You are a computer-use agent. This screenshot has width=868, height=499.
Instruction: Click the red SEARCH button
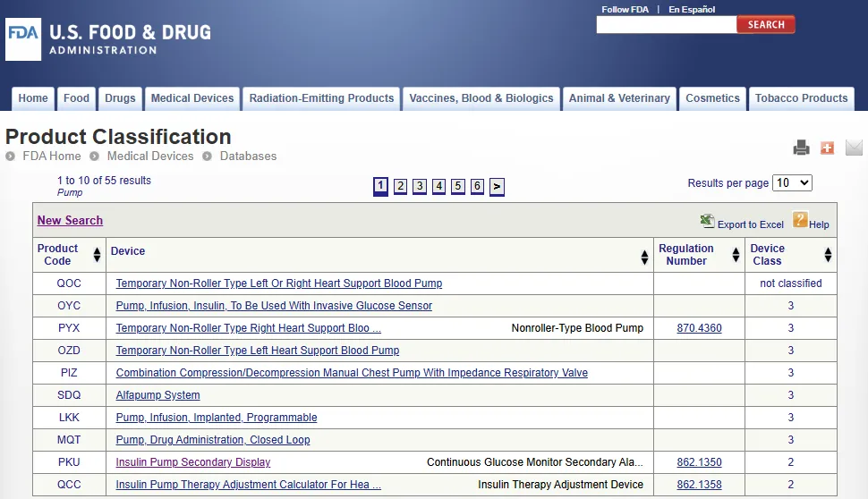coord(766,24)
